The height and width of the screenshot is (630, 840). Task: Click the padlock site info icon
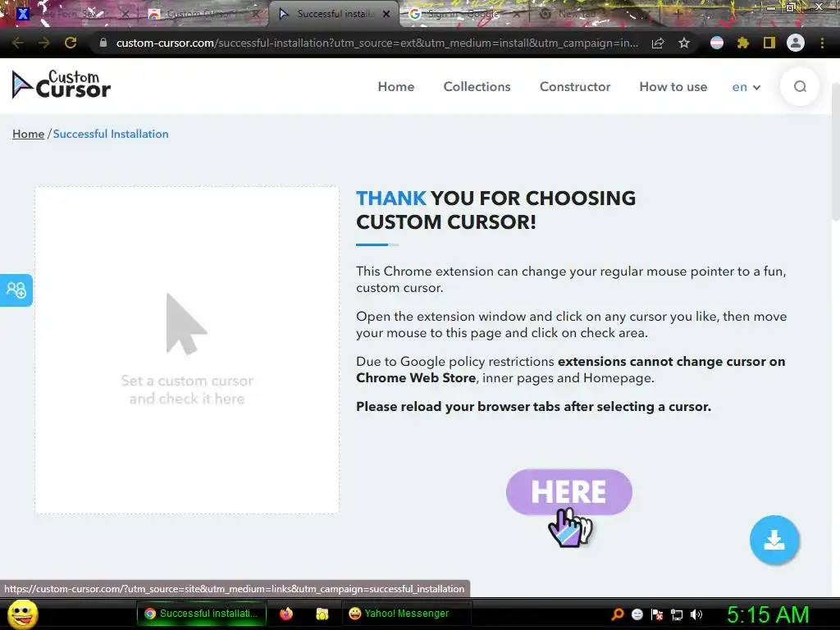(103, 43)
